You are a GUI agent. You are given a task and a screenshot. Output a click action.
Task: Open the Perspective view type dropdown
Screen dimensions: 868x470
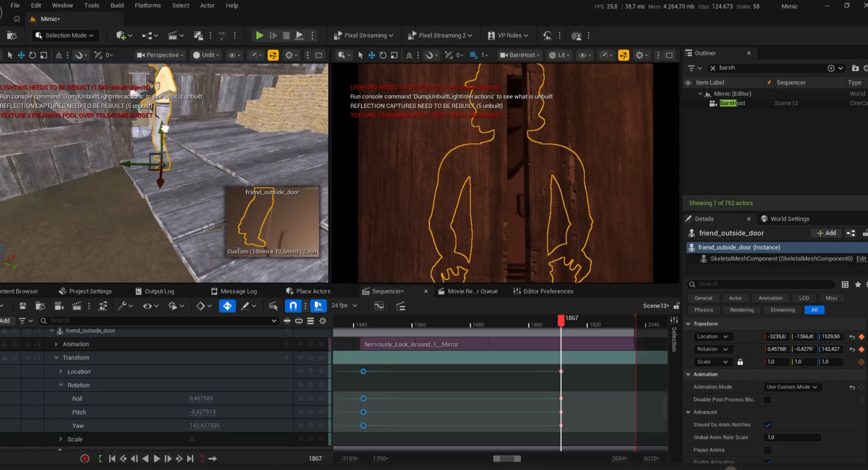click(160, 55)
